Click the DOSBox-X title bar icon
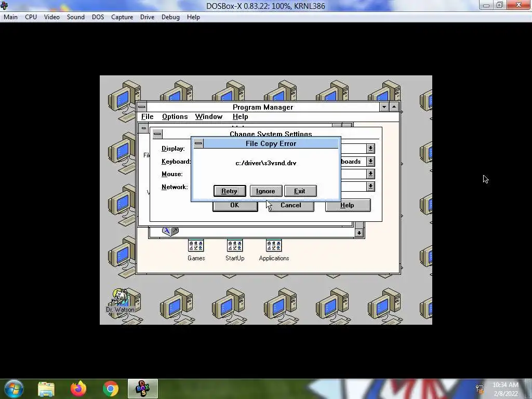 (4, 5)
